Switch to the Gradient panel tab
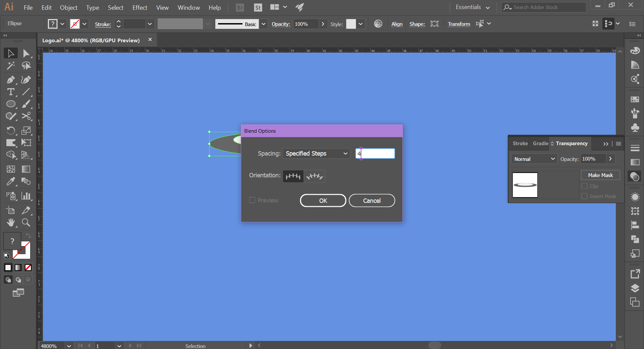Viewport: 644px width, 349px height. click(540, 143)
